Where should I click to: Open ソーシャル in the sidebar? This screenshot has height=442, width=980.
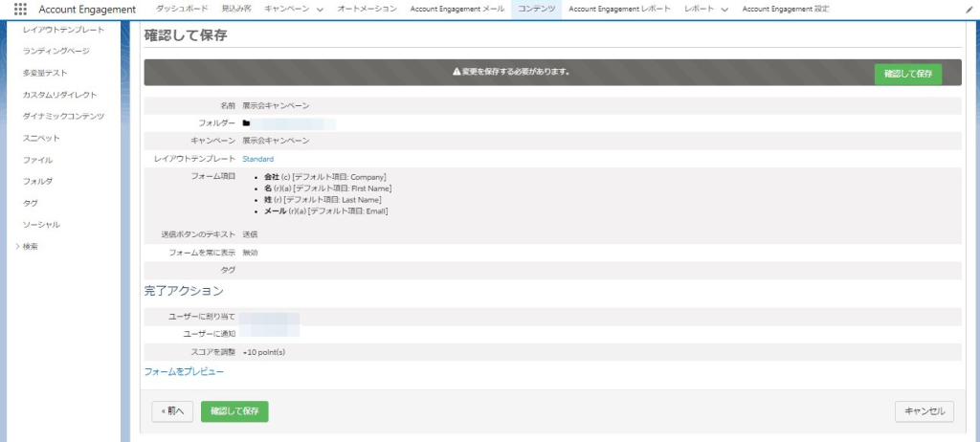pyautogui.click(x=41, y=225)
